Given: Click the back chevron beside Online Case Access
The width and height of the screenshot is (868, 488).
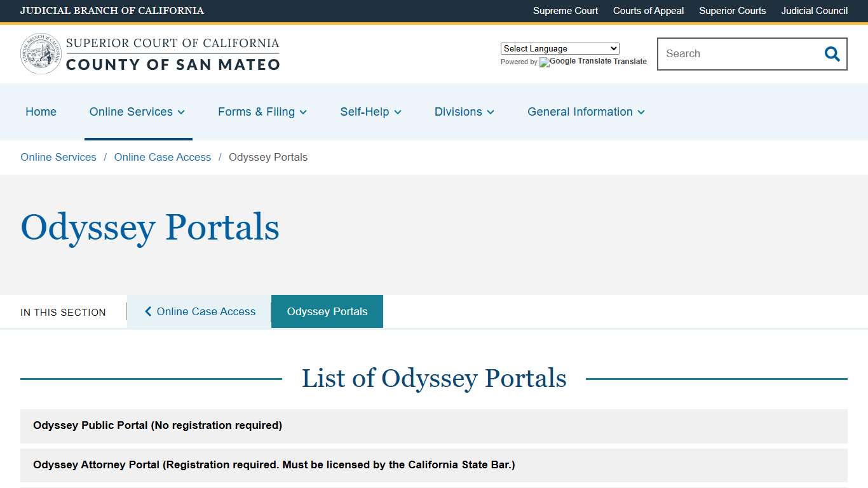Looking at the screenshot, I should coord(147,311).
